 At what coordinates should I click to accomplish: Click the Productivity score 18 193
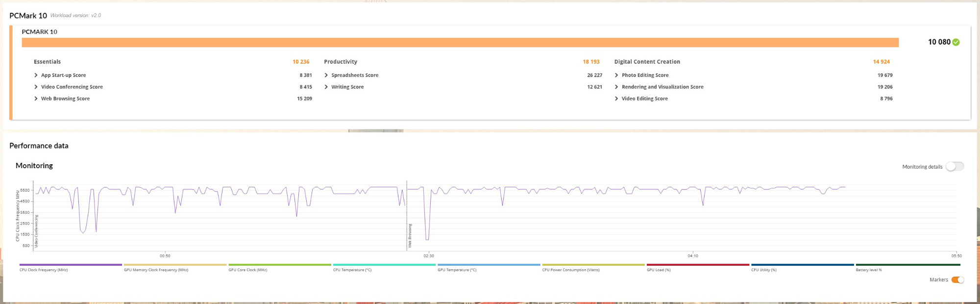point(591,62)
